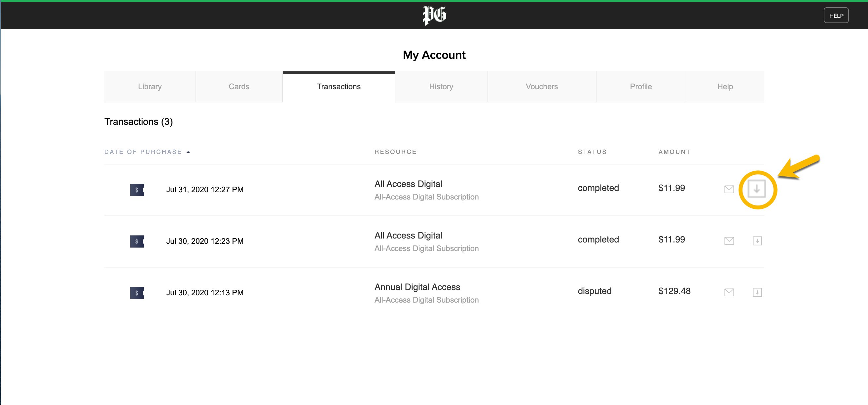The width and height of the screenshot is (868, 405).
Task: Sort by Date of Purchase arrow
Action: point(188,152)
